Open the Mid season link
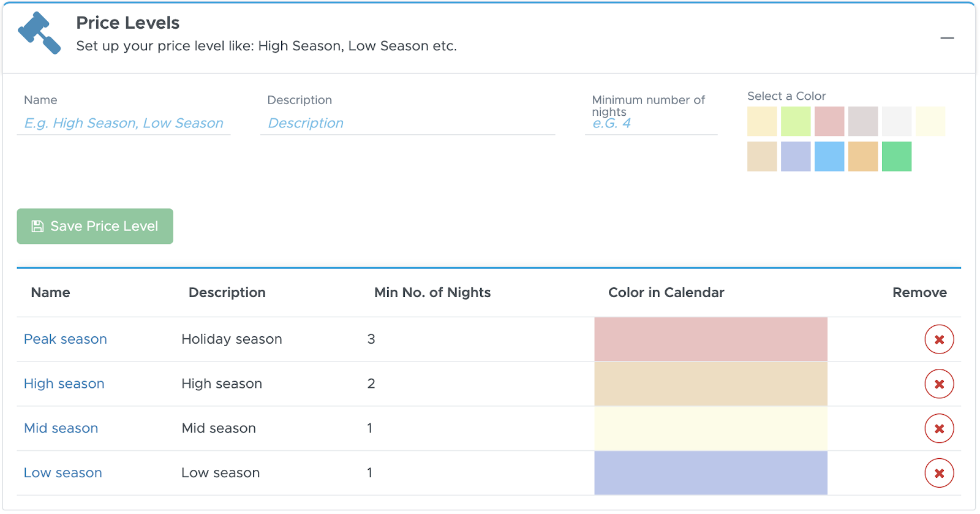The width and height of the screenshot is (980, 514). pyautogui.click(x=61, y=428)
